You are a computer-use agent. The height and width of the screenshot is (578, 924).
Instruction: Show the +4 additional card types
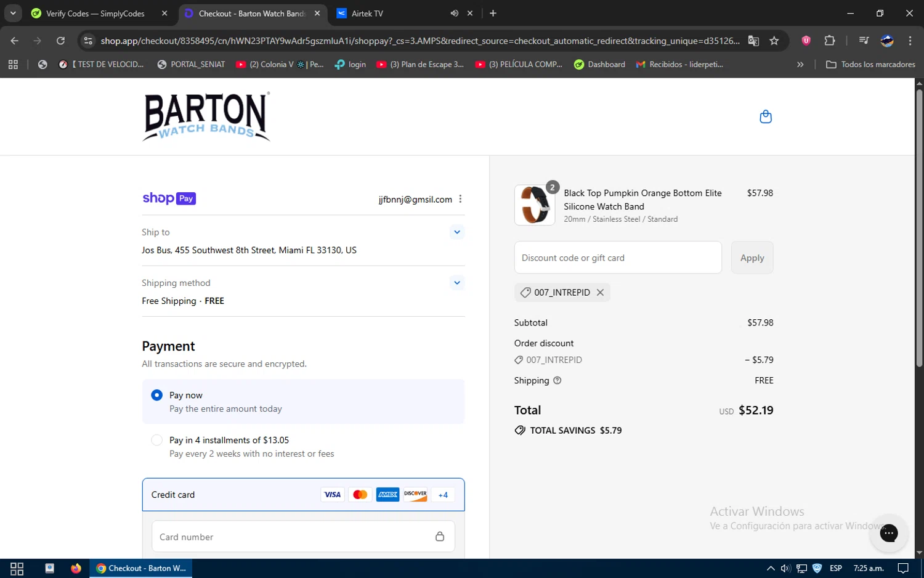click(443, 495)
